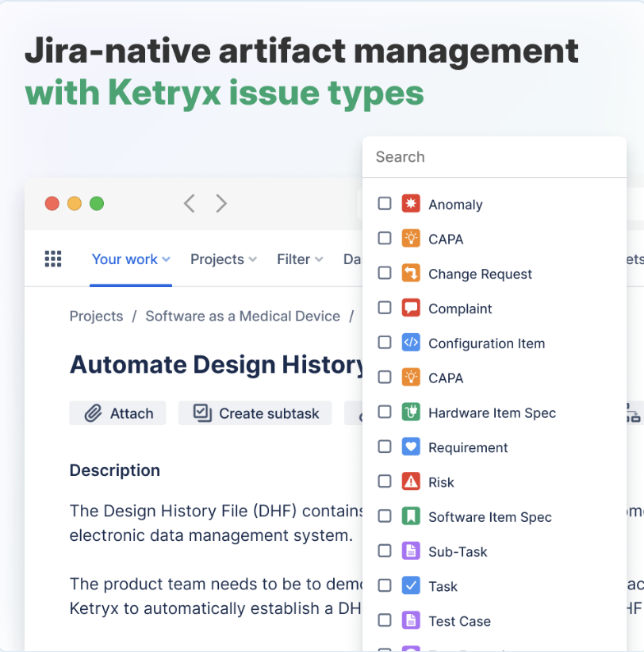Click the red Anomaly issue type icon
644x652 pixels.
410,204
